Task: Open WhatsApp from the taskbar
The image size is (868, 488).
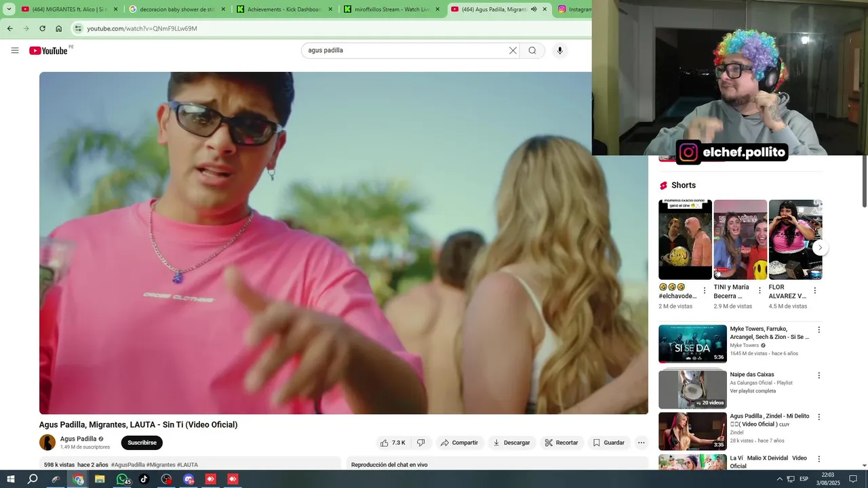Action: pos(123,479)
